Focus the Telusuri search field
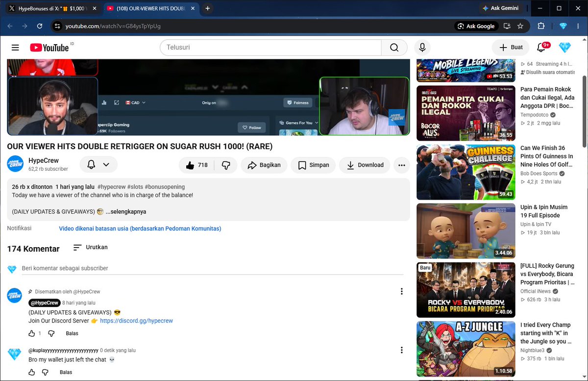588x381 pixels. tap(270, 48)
